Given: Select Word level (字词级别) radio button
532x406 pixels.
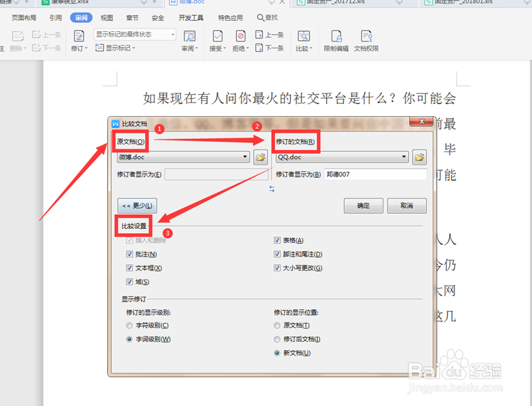Looking at the screenshot, I should pyautogui.click(x=129, y=339).
